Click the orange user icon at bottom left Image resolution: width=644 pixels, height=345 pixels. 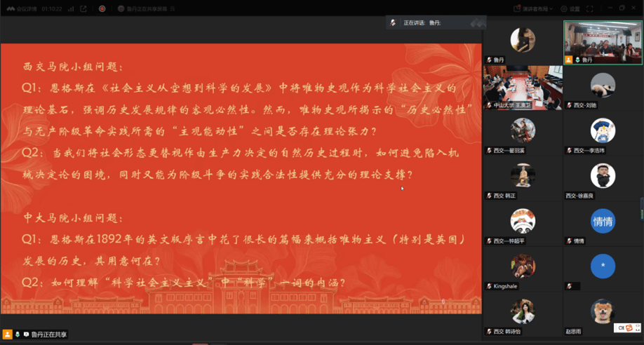click(8, 334)
